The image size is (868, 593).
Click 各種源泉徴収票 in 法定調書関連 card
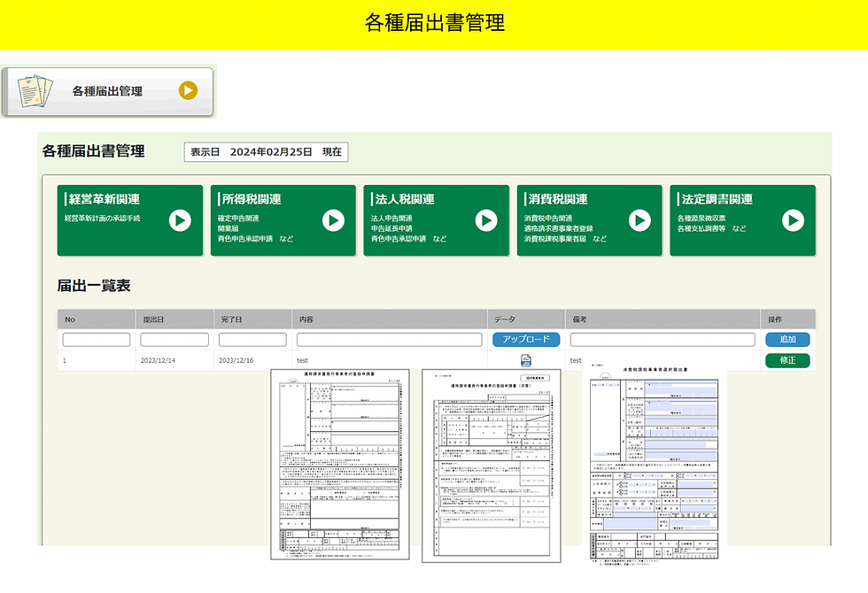(701, 218)
